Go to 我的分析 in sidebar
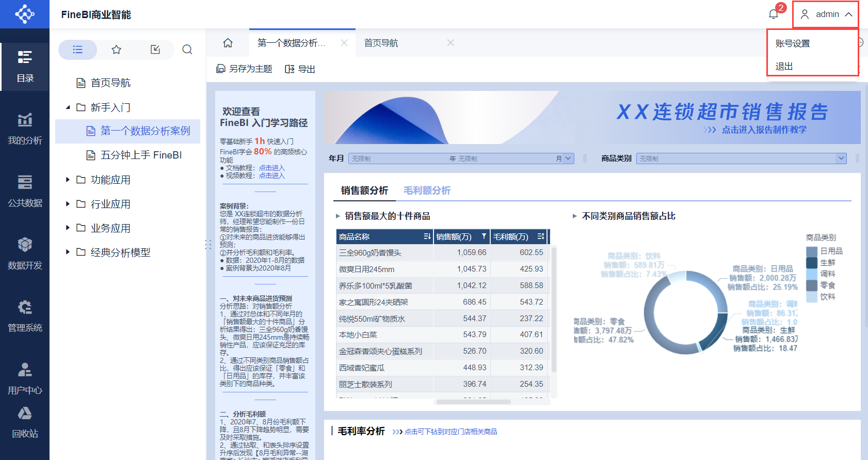Viewport: 868px width, 460px height. click(25, 129)
